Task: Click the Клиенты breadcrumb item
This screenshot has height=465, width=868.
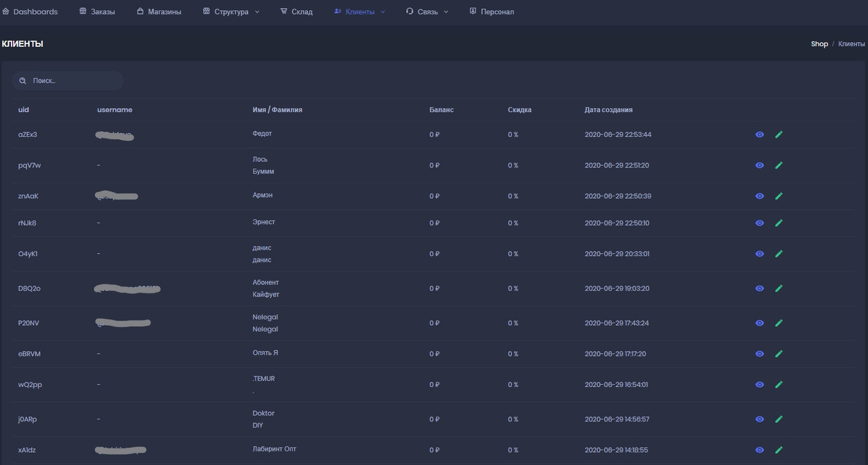Action: click(x=852, y=43)
